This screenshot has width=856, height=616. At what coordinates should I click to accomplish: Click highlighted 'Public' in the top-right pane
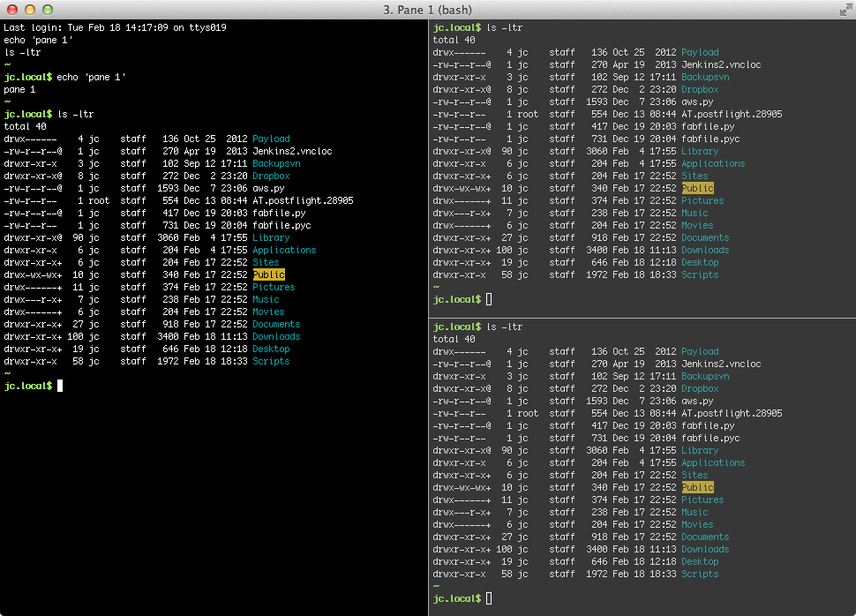[698, 188]
